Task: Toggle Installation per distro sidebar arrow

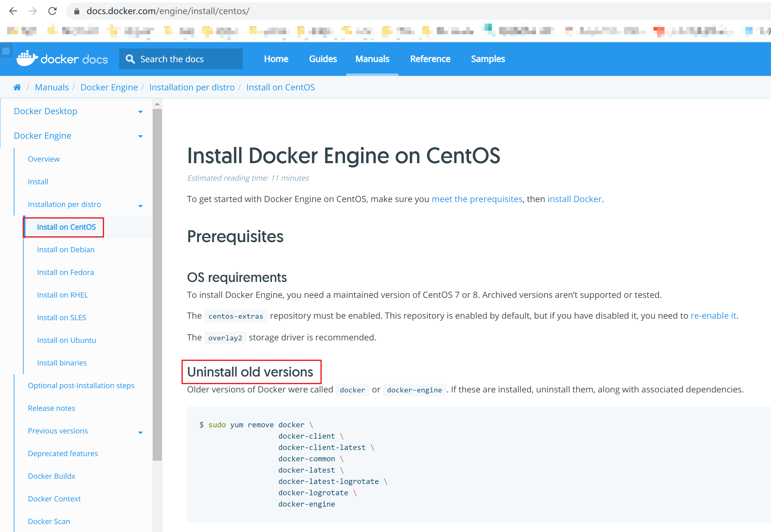Action: (x=140, y=206)
